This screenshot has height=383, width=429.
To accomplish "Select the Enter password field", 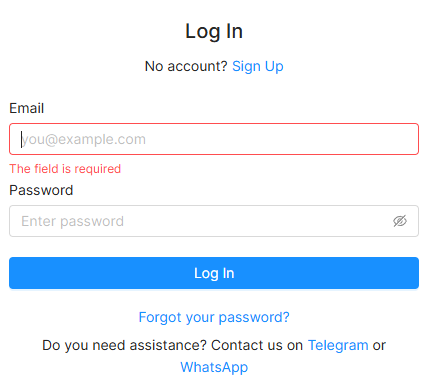I will [x=214, y=221].
